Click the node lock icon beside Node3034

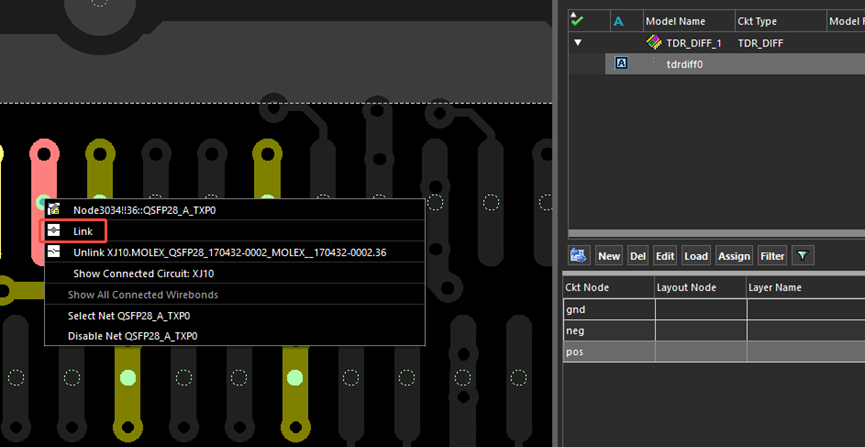pos(54,209)
